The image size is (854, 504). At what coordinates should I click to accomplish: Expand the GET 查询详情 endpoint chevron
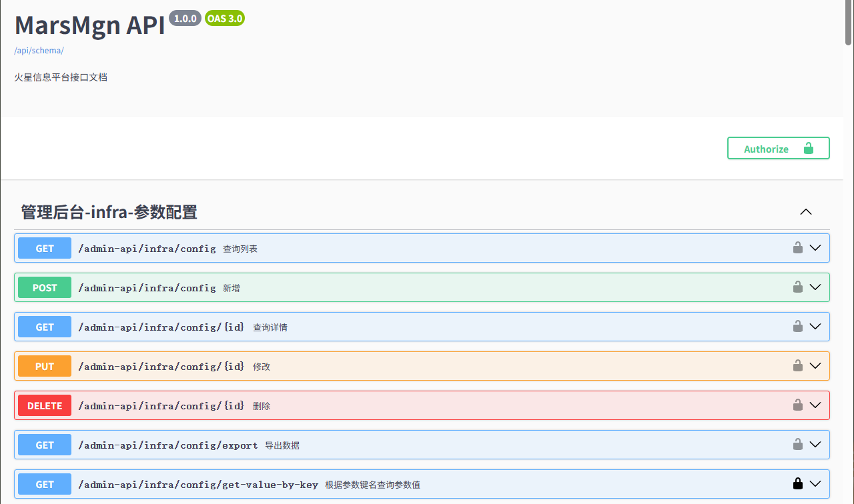click(815, 327)
